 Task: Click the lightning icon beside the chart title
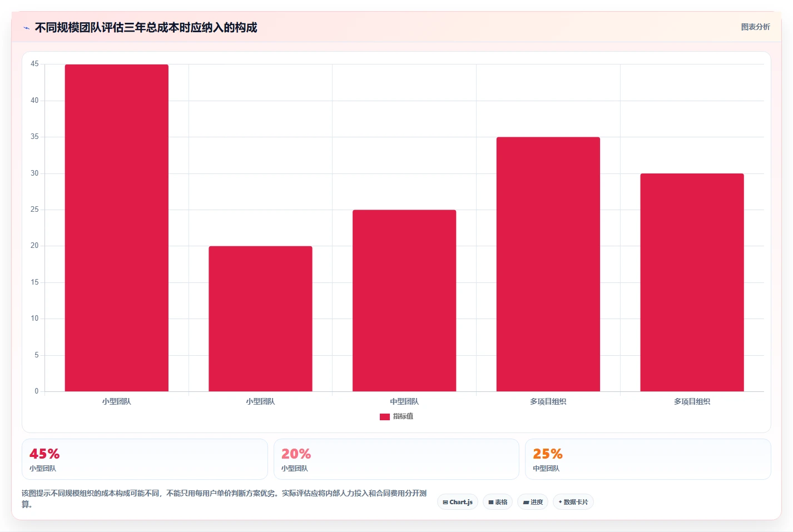pos(26,28)
